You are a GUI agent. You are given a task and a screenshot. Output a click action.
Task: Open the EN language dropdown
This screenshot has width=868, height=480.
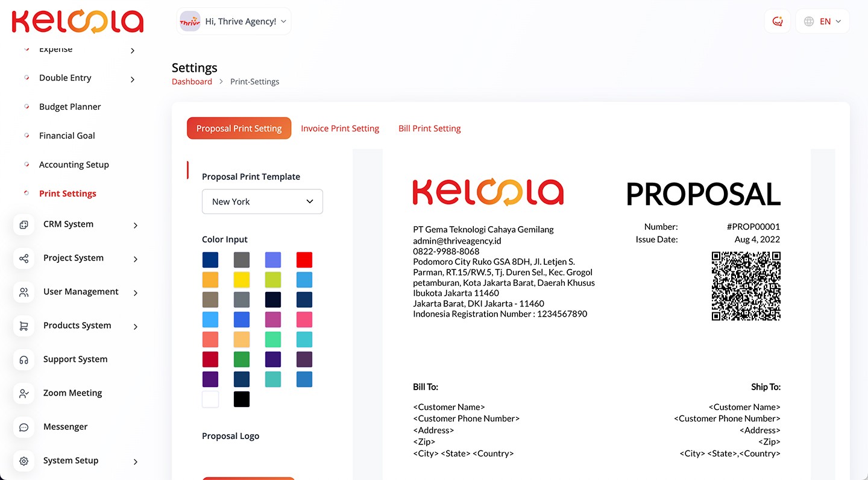(822, 21)
